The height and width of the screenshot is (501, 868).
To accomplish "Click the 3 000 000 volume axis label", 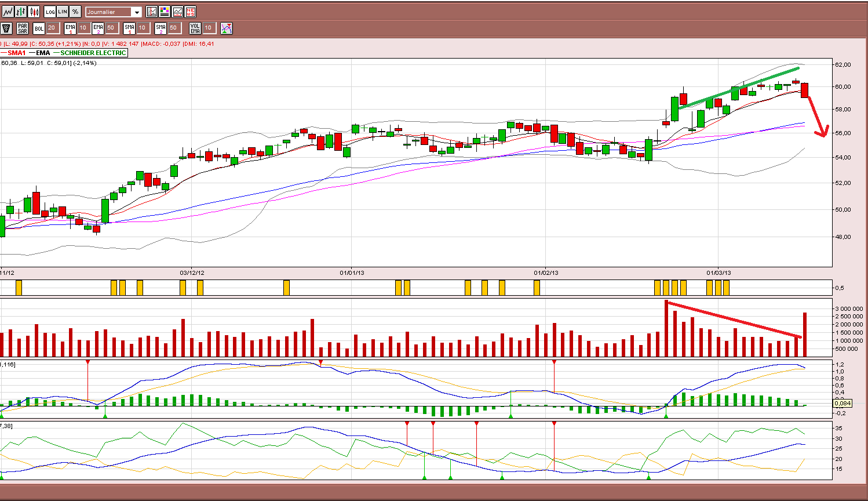I will click(849, 309).
